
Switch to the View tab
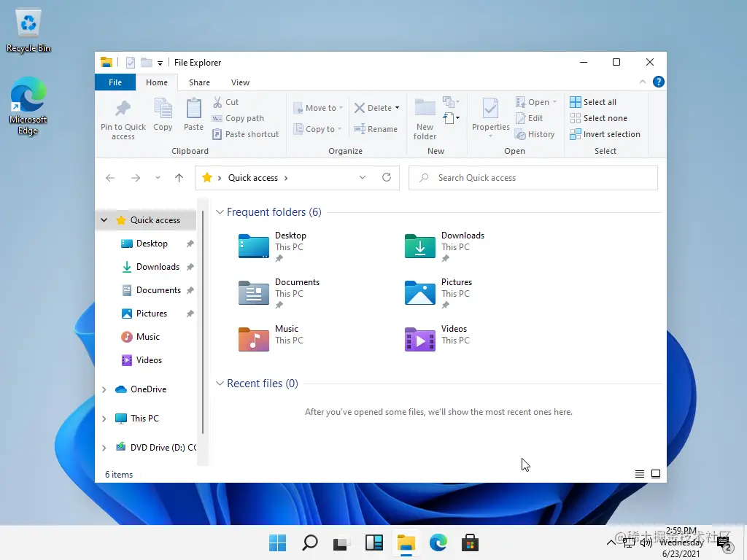click(240, 82)
